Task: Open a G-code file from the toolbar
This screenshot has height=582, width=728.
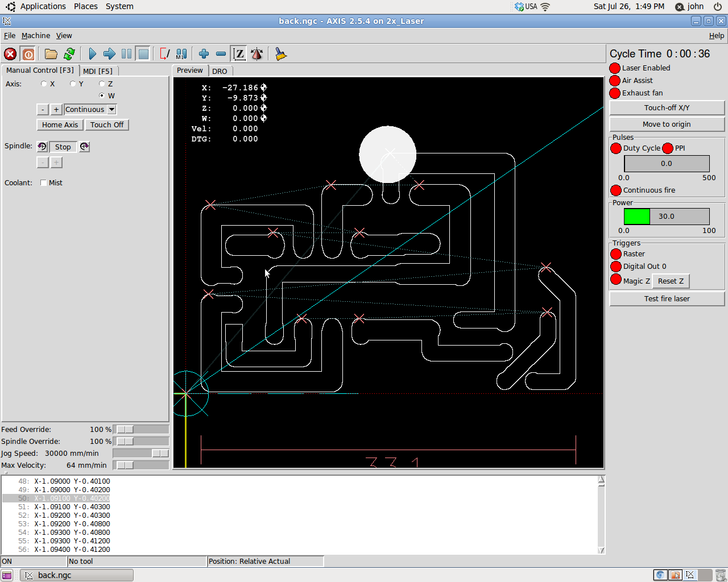Action: click(x=50, y=54)
